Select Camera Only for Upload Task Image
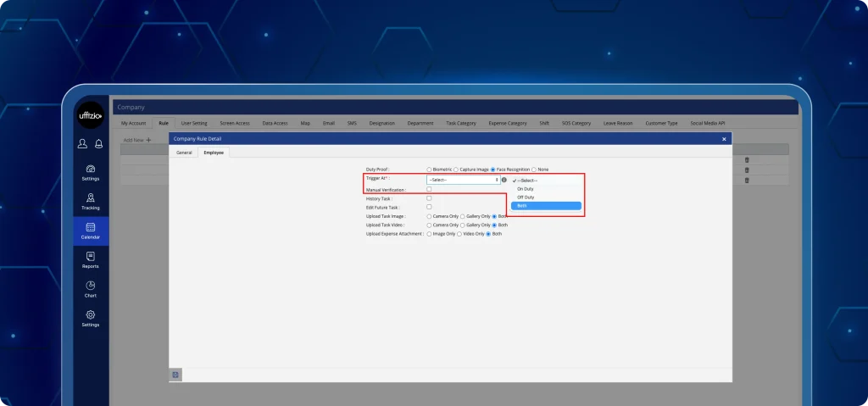Image resolution: width=868 pixels, height=406 pixels. pyautogui.click(x=430, y=216)
